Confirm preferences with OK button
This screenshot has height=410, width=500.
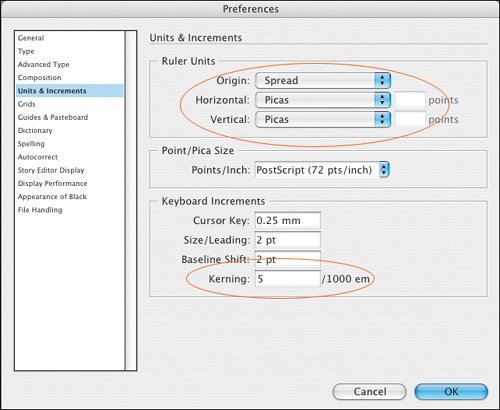pos(451,391)
